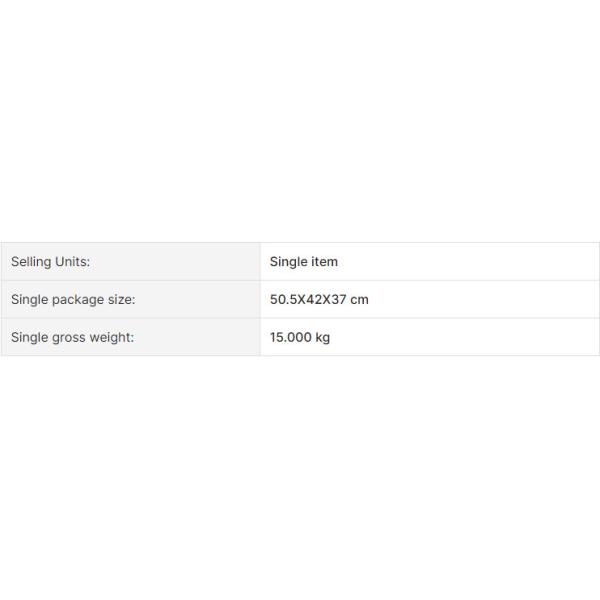Click the word 'Units:' in first row
The height and width of the screenshot is (600, 600).
72,262
